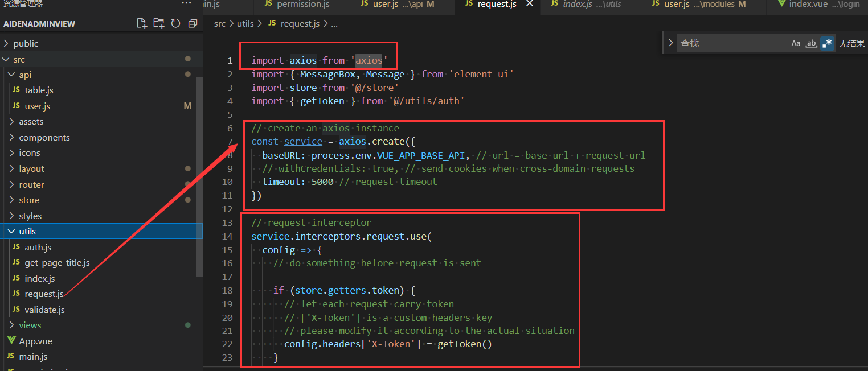Expand the layout folder
Viewport: 868px width, 371px height.
click(31, 169)
